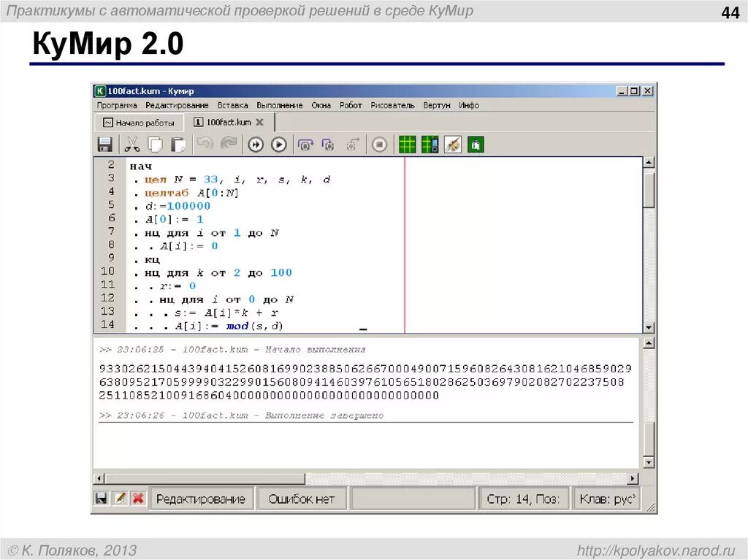Click the Step out icon

point(352,145)
